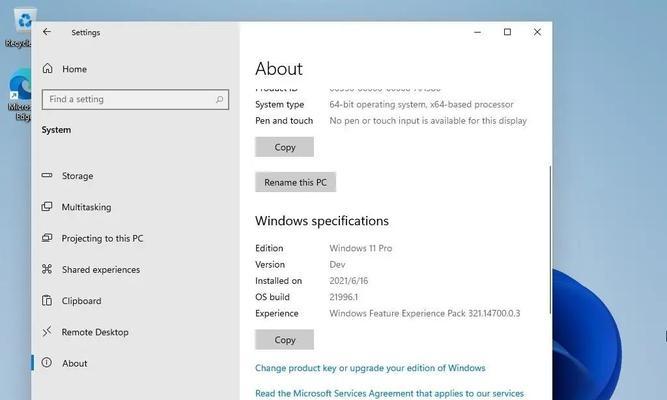Select Shared experiences in the sidebar

pos(101,270)
